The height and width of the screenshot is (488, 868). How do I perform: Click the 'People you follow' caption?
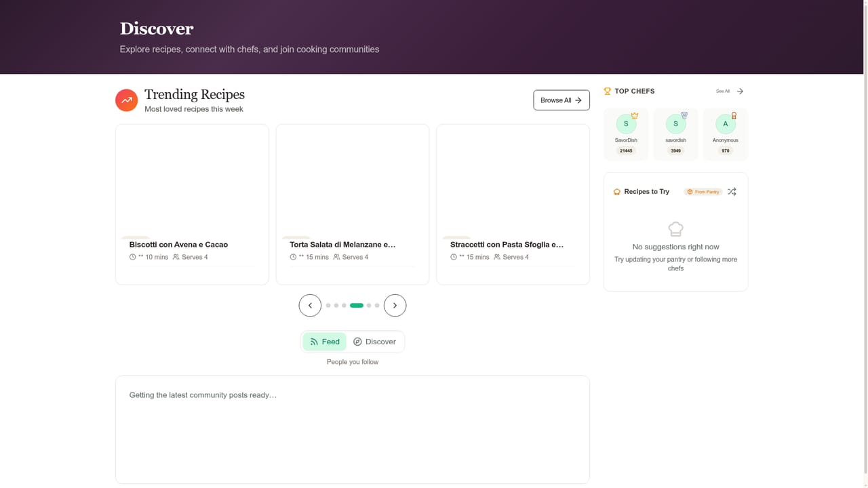click(353, 362)
